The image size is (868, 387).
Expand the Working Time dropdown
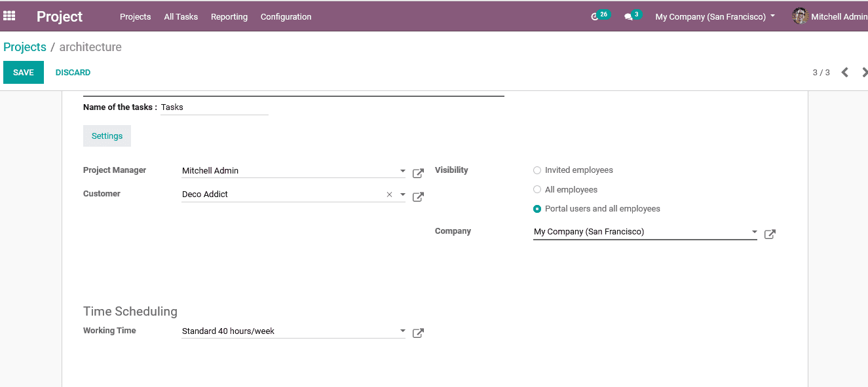click(402, 331)
